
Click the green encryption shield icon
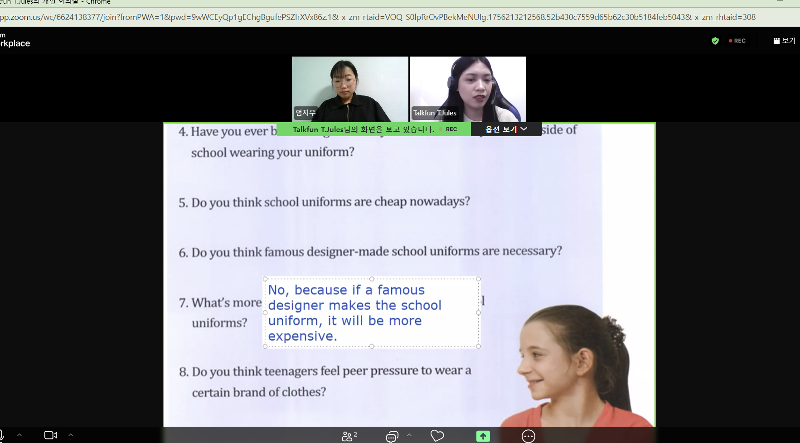click(x=715, y=41)
